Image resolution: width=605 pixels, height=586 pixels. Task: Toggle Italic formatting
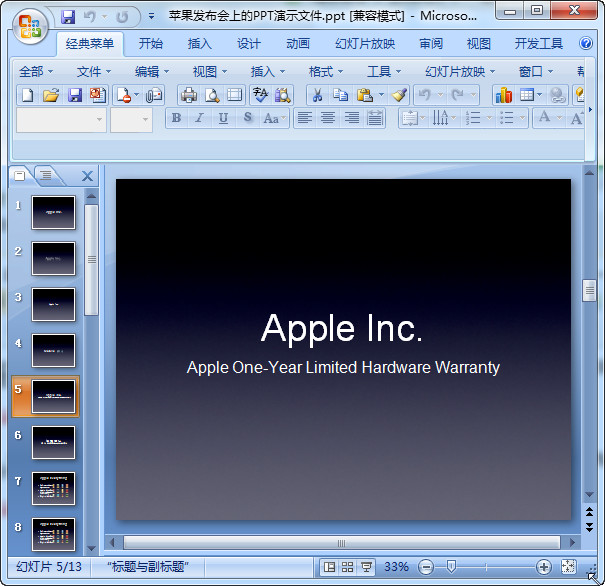tap(199, 118)
